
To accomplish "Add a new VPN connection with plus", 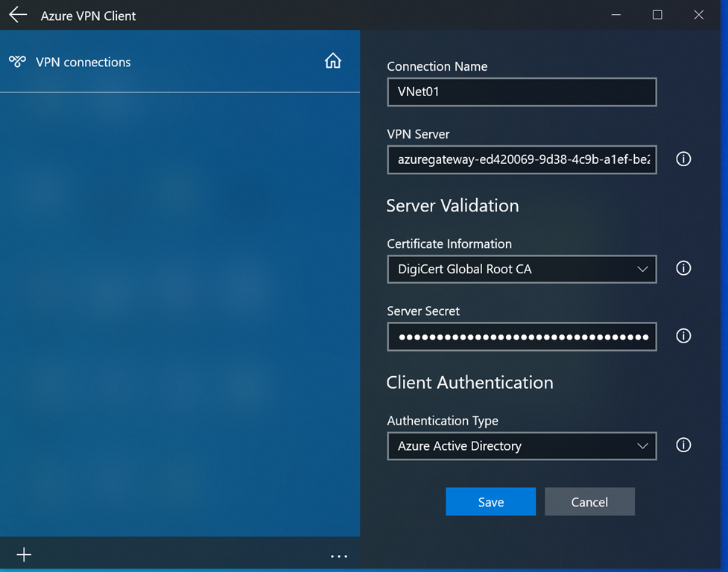I will (24, 554).
